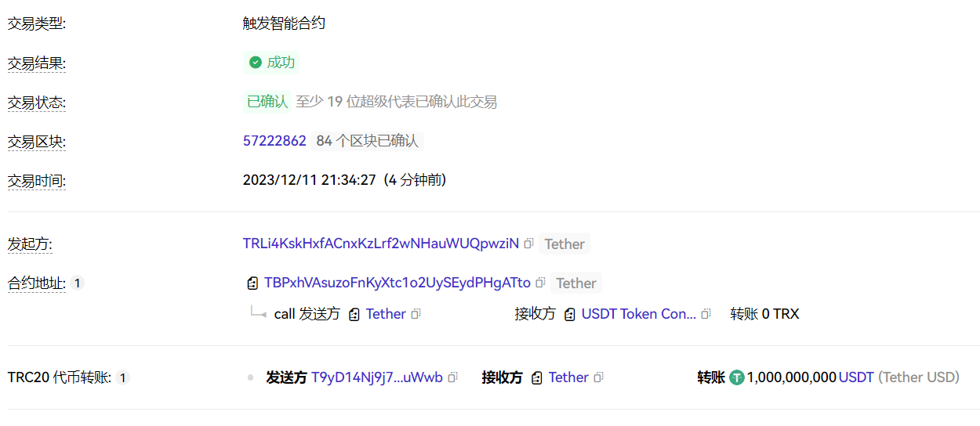
Task: Open initiator address TRLi4KskHxfACnxKzLrf2wNHauWUQpwziN
Action: 381,244
